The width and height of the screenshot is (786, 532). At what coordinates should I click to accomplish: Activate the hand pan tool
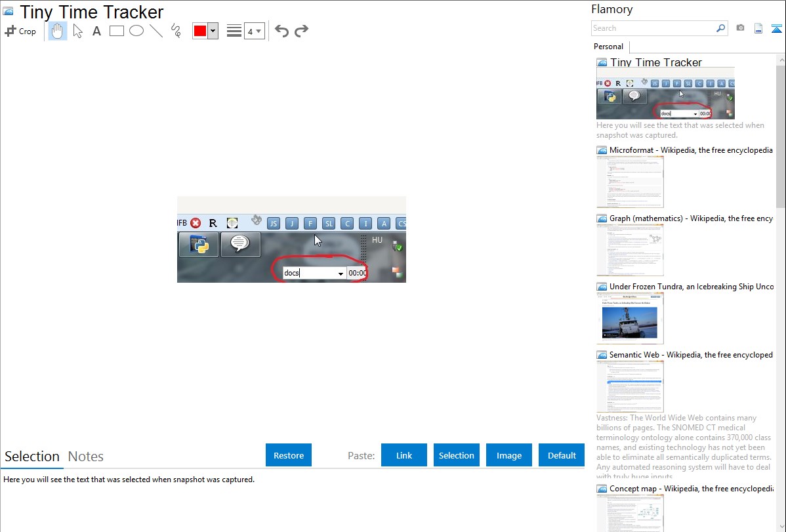57,31
